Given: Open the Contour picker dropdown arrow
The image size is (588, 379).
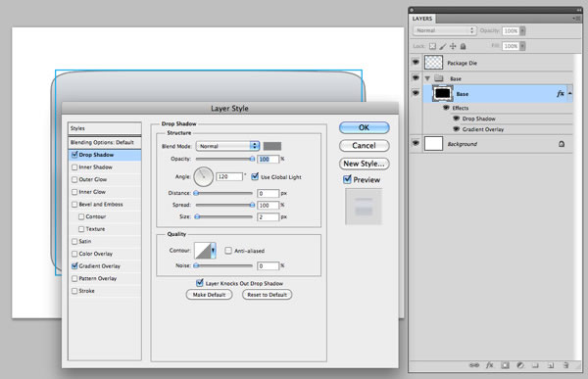Looking at the screenshot, I should coord(213,251).
